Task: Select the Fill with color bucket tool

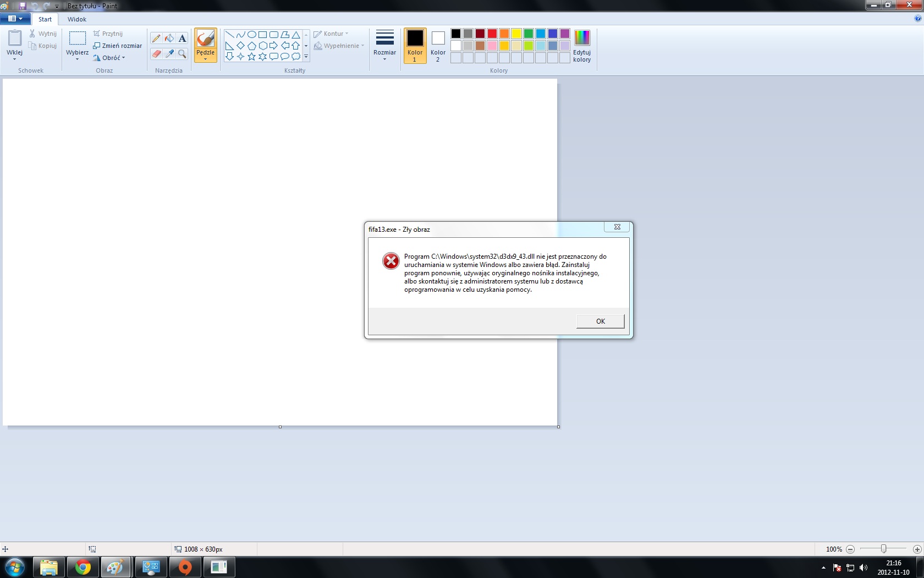Action: pyautogui.click(x=169, y=38)
